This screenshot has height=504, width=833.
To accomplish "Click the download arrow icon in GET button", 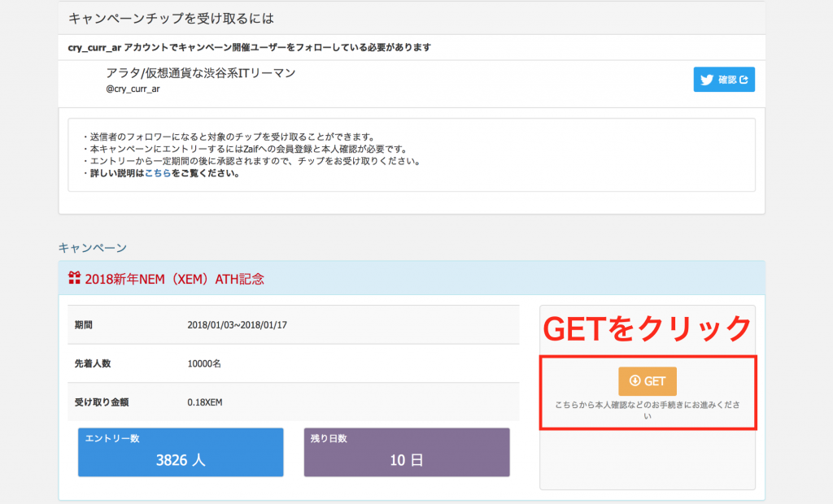I will [x=635, y=380].
